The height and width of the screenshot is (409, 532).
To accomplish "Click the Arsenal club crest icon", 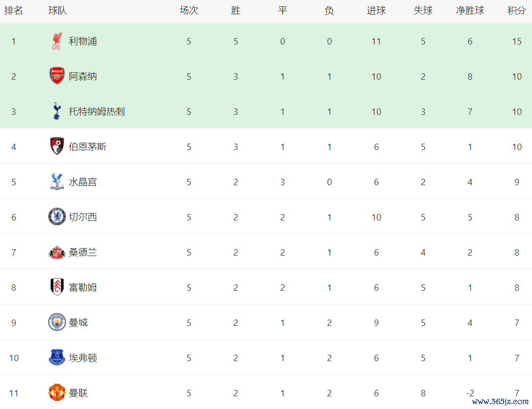I will [x=57, y=76].
